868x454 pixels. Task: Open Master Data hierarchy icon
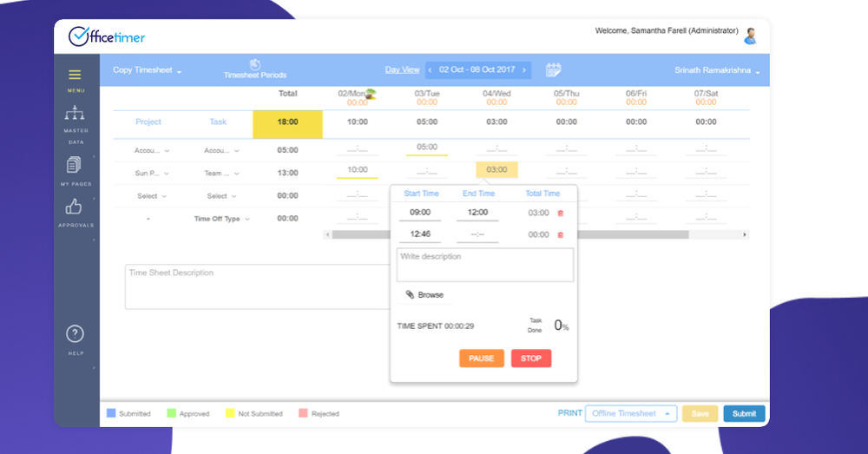point(75,113)
